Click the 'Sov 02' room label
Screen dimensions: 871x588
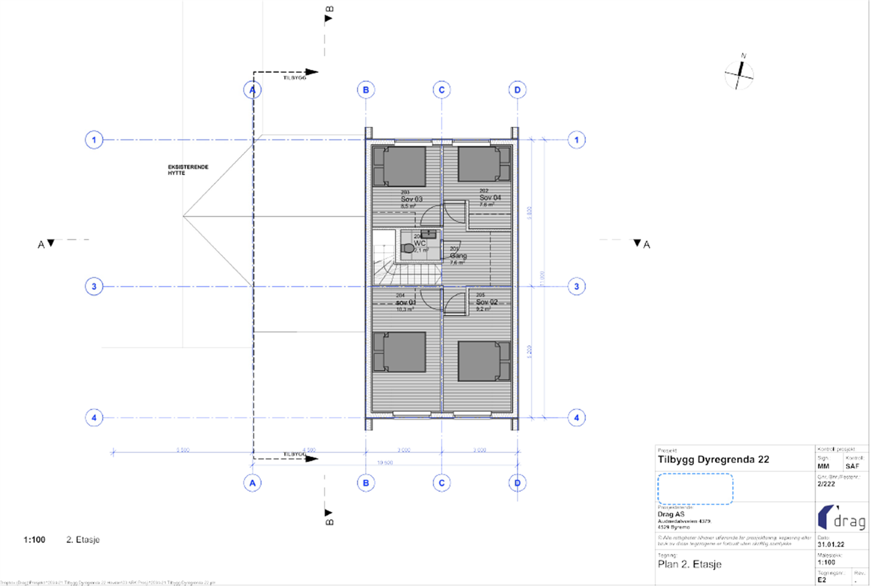(487, 302)
